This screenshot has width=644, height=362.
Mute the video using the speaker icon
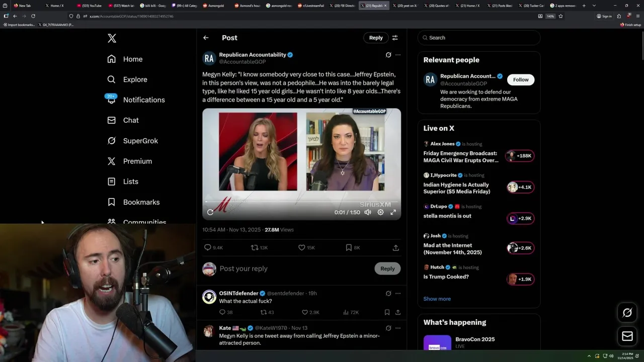[x=368, y=212]
